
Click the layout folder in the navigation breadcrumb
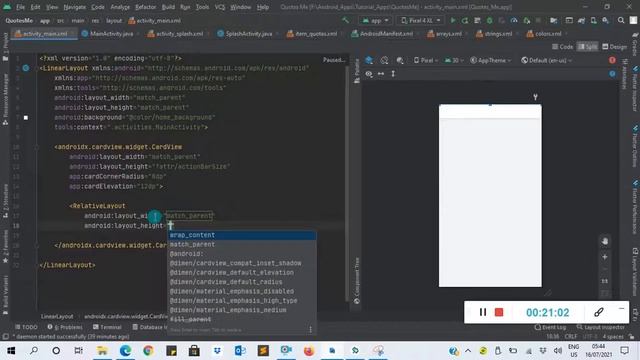coord(114,20)
